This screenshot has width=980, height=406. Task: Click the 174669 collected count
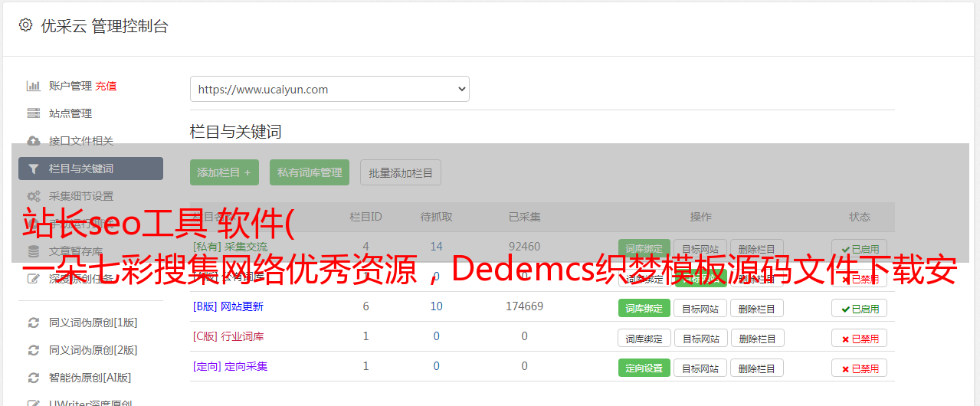pos(524,306)
